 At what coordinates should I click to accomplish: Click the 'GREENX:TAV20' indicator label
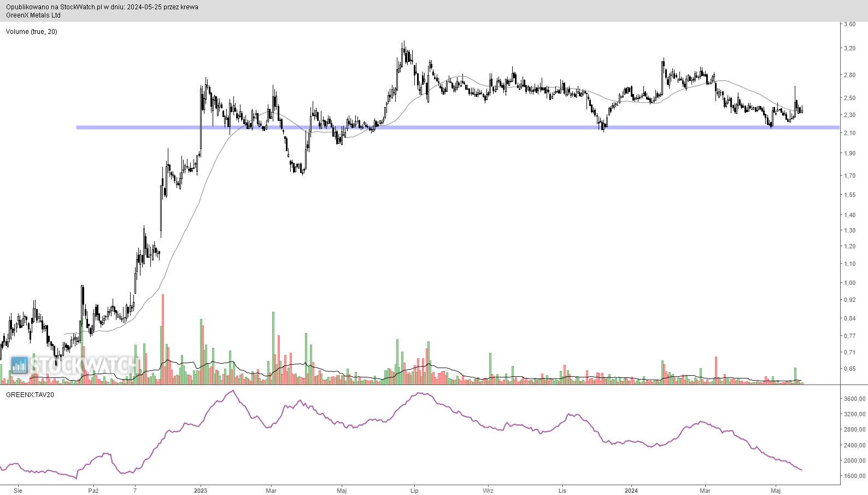coord(30,394)
